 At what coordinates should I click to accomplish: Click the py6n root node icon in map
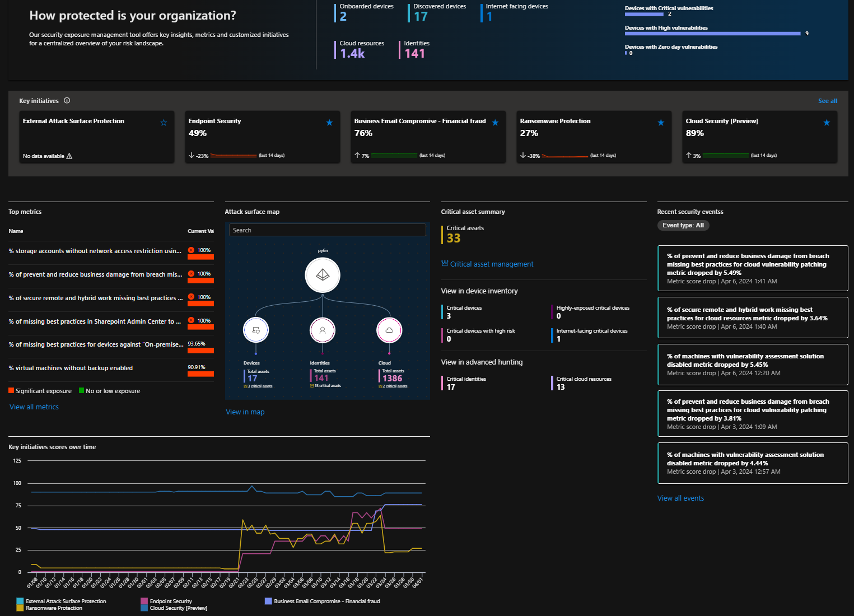tap(323, 275)
